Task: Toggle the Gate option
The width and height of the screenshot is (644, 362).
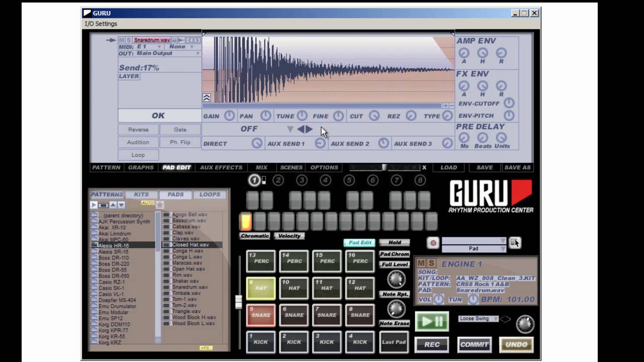Action: [x=180, y=130]
